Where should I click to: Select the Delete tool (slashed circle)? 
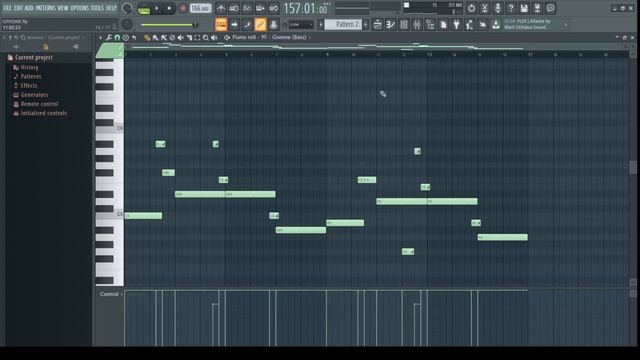172,38
